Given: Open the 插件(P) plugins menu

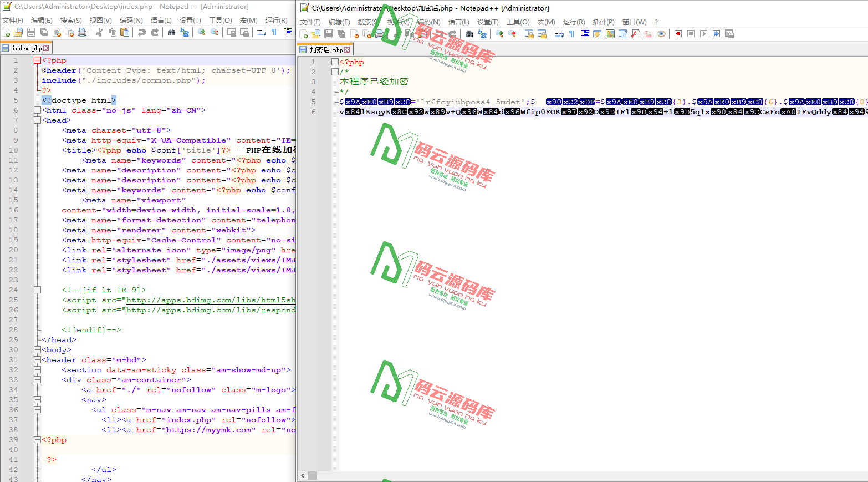Looking at the screenshot, I should point(604,22).
